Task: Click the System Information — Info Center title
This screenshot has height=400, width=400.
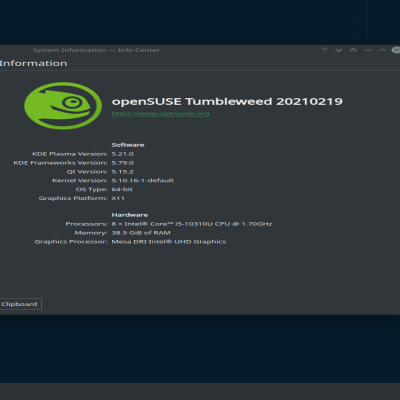Action: click(96, 50)
